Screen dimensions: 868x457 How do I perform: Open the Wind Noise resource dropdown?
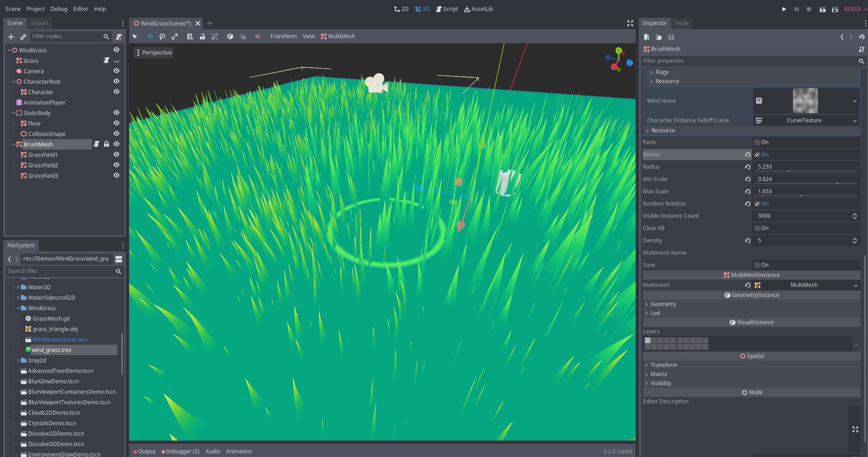[x=855, y=100]
